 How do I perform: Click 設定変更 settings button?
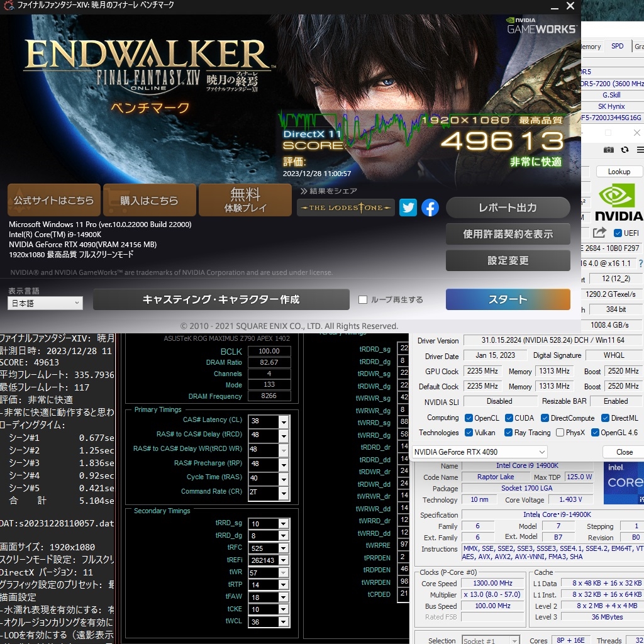pos(508,260)
